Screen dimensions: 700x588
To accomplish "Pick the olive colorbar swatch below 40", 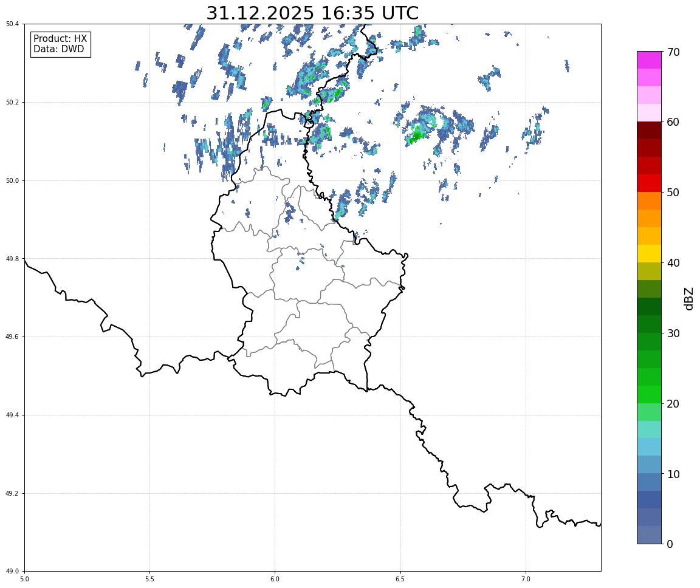I will (x=649, y=272).
